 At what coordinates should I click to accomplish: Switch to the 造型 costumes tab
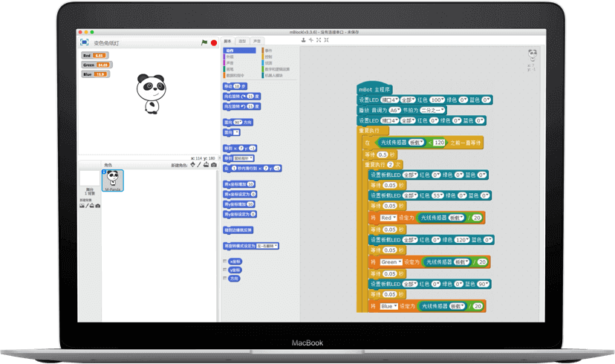click(x=242, y=41)
